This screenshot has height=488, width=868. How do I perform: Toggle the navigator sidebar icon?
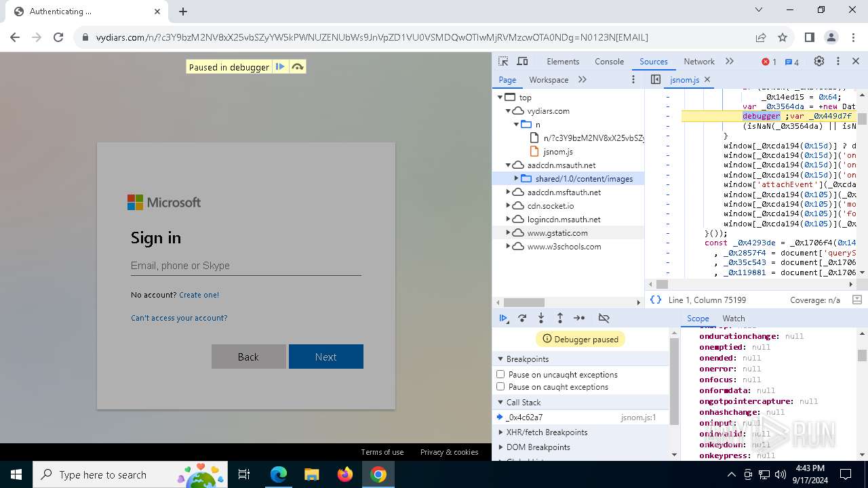point(656,79)
